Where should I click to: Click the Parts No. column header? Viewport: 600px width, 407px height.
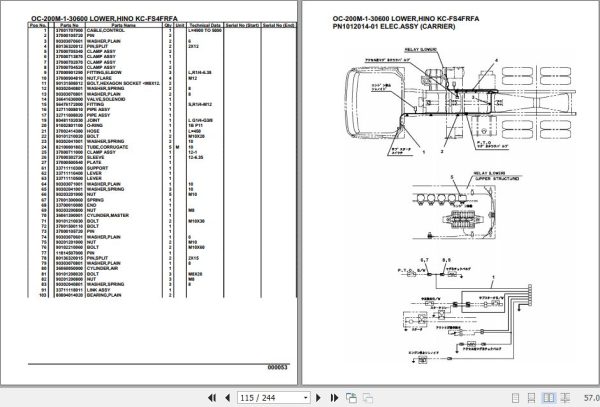point(70,25)
